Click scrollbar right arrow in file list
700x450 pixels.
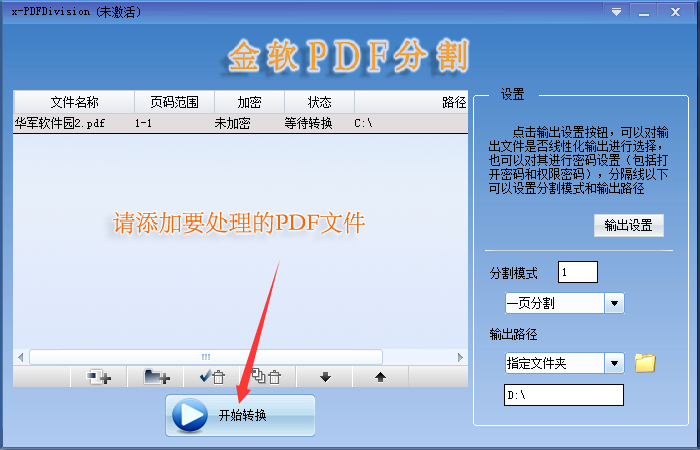[461, 357]
